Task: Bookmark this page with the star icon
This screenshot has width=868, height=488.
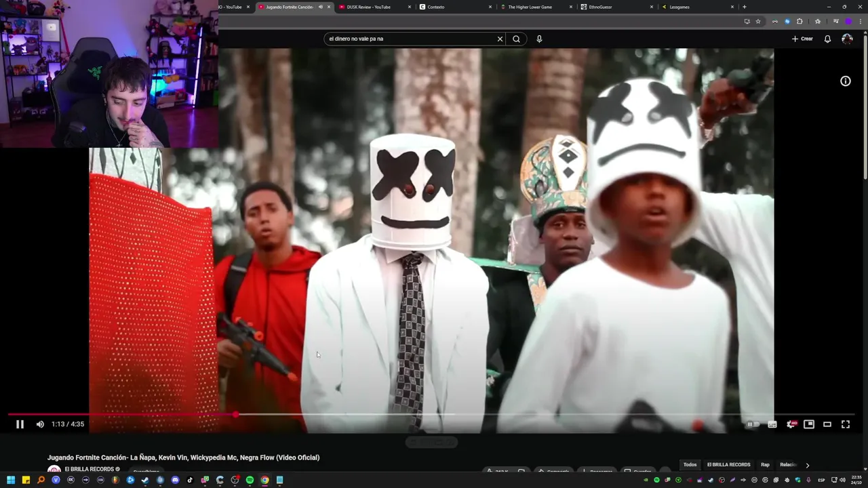Action: [x=758, y=21]
